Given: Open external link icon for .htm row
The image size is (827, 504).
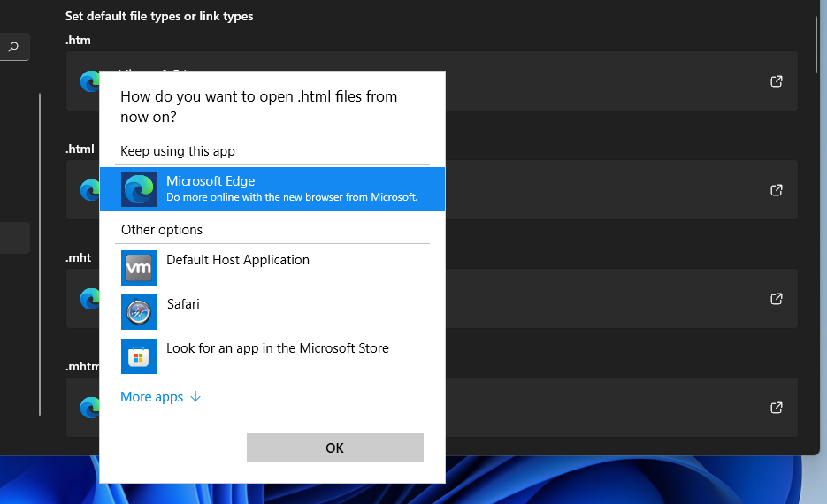Looking at the screenshot, I should (x=777, y=81).
